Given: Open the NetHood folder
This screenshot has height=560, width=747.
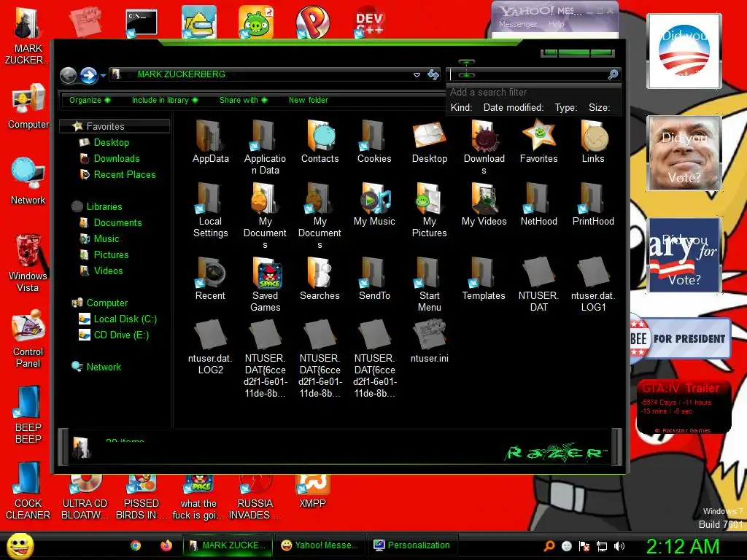Looking at the screenshot, I should (x=539, y=204).
